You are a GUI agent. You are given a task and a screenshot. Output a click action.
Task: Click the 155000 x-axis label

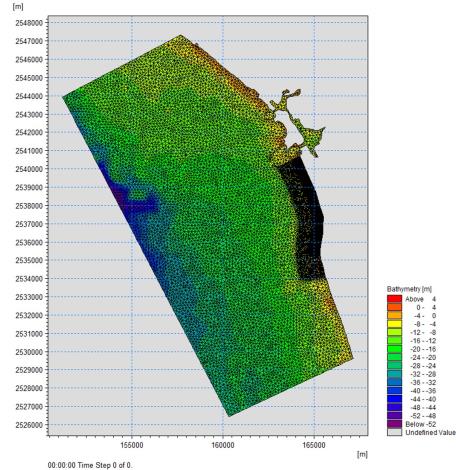(x=132, y=445)
